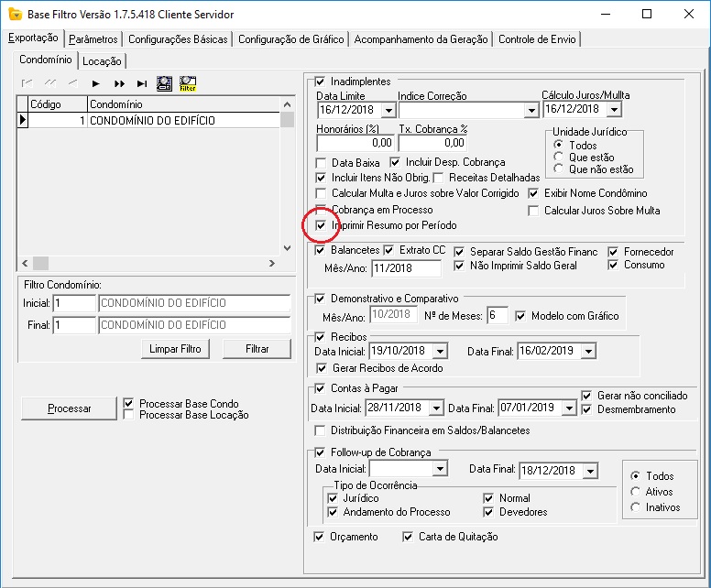Click the disabled first record navigation icon
Screen dimensions: 711x588
click(27, 84)
